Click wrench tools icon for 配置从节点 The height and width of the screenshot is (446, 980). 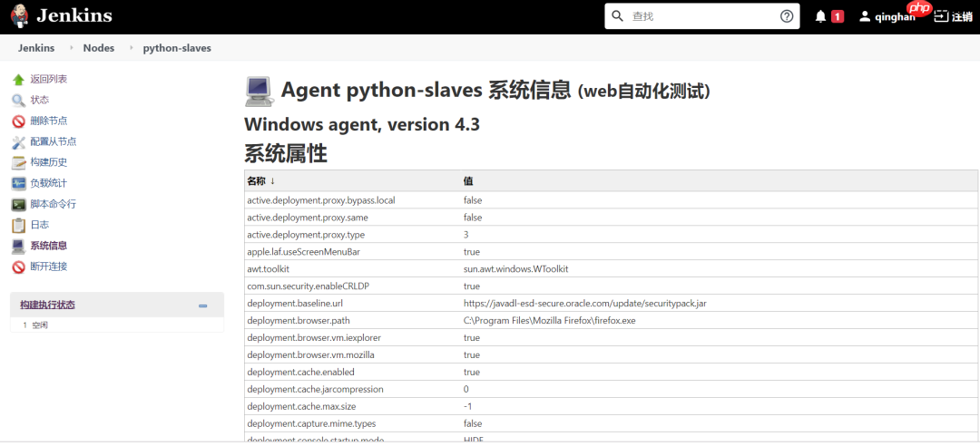[x=19, y=141]
